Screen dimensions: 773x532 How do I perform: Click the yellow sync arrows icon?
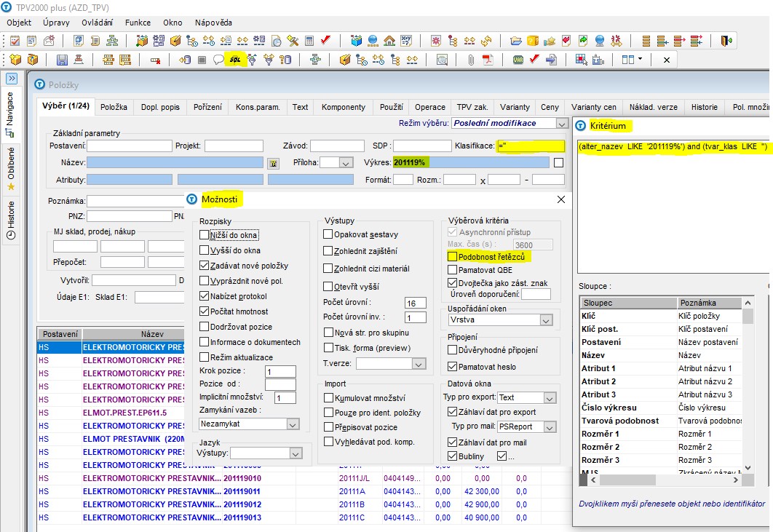[486, 41]
